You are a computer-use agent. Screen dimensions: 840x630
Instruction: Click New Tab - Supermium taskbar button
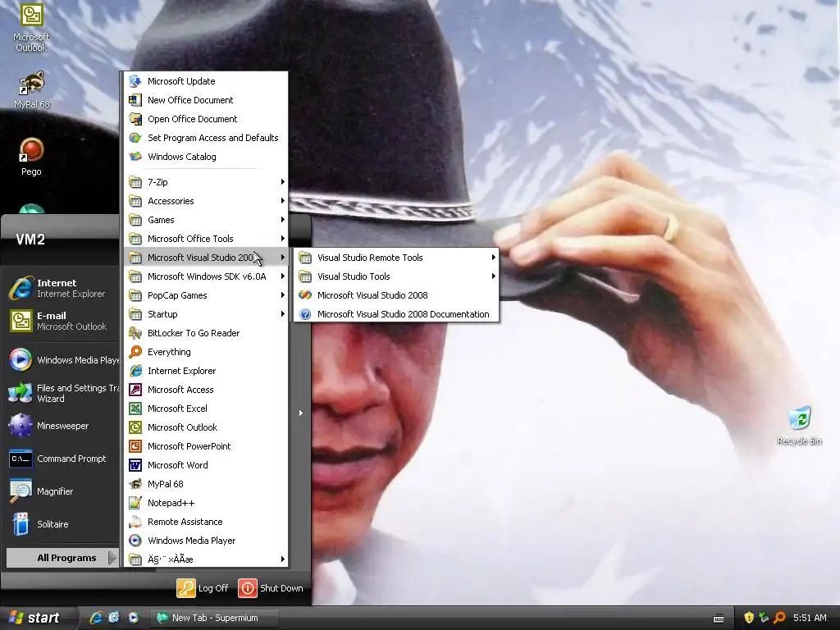pos(214,618)
